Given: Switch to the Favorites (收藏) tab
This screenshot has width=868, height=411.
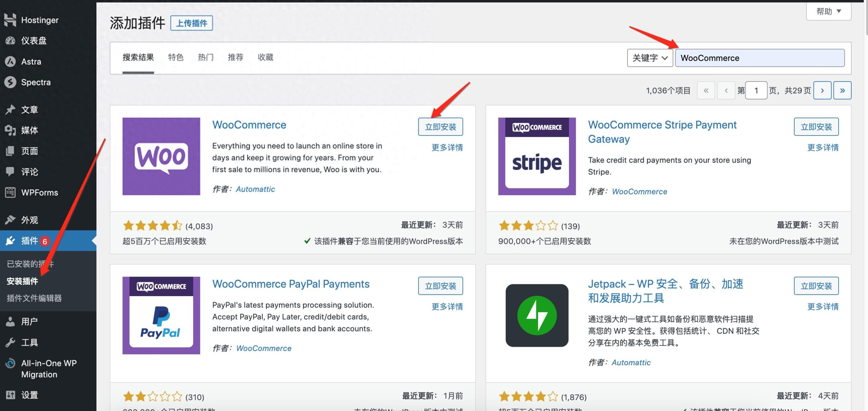Looking at the screenshot, I should tap(265, 57).
